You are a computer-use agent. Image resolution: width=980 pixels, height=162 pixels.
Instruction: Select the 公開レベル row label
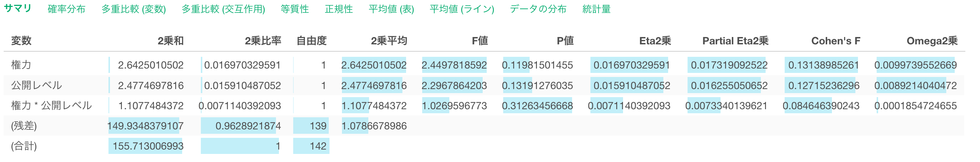point(37,85)
